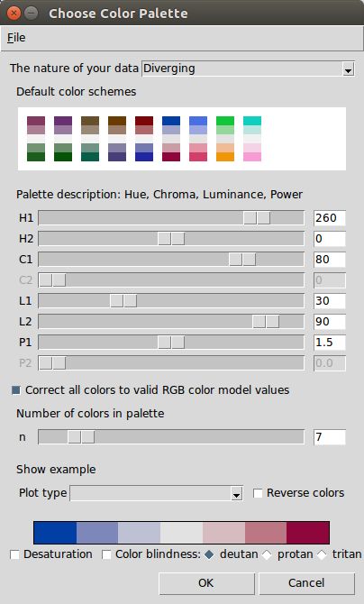Focus the n value field showing 7
Viewport: 364px width, 604px height.
(330, 437)
